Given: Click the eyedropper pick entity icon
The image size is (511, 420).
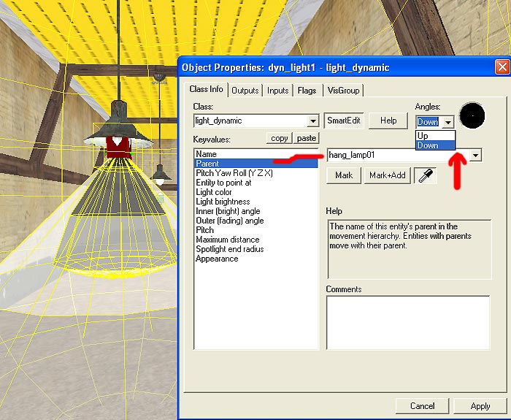Looking at the screenshot, I should pyautogui.click(x=423, y=175).
